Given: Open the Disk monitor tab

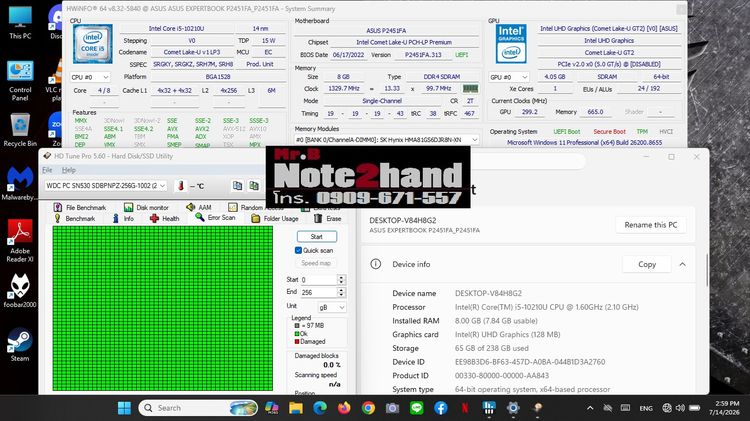Looking at the screenshot, I should [x=146, y=207].
